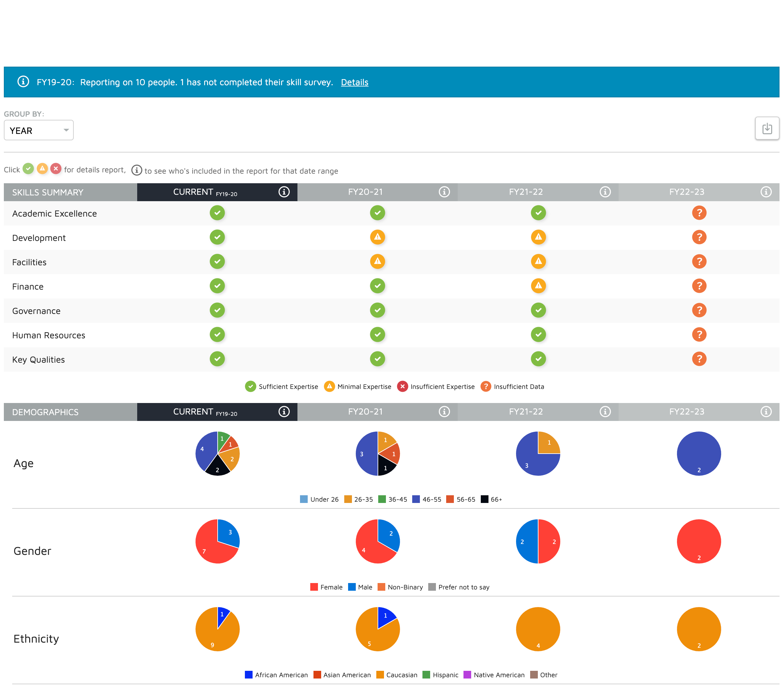Image resolution: width=784 pixels, height=691 pixels.
Task: Click the Finance row label
Action: coord(28,287)
